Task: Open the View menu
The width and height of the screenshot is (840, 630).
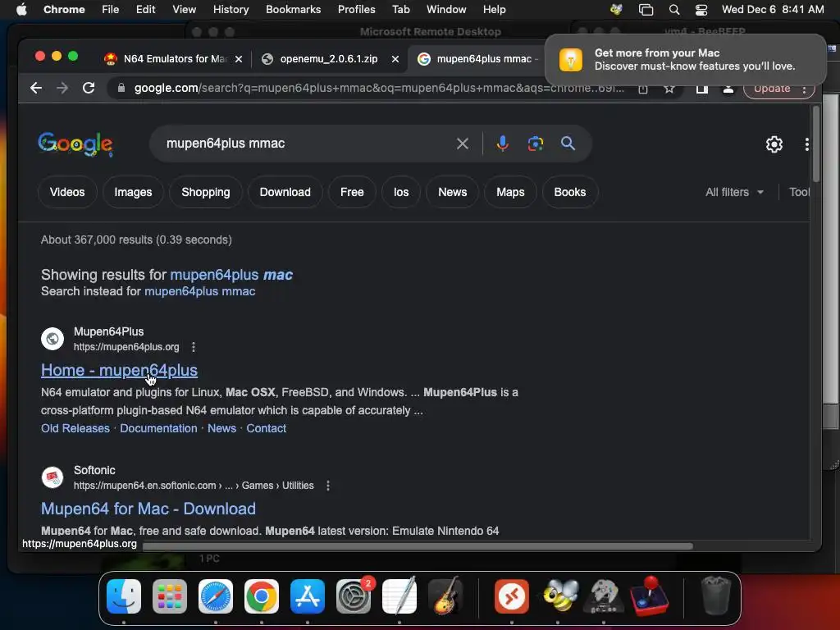Action: (x=184, y=10)
